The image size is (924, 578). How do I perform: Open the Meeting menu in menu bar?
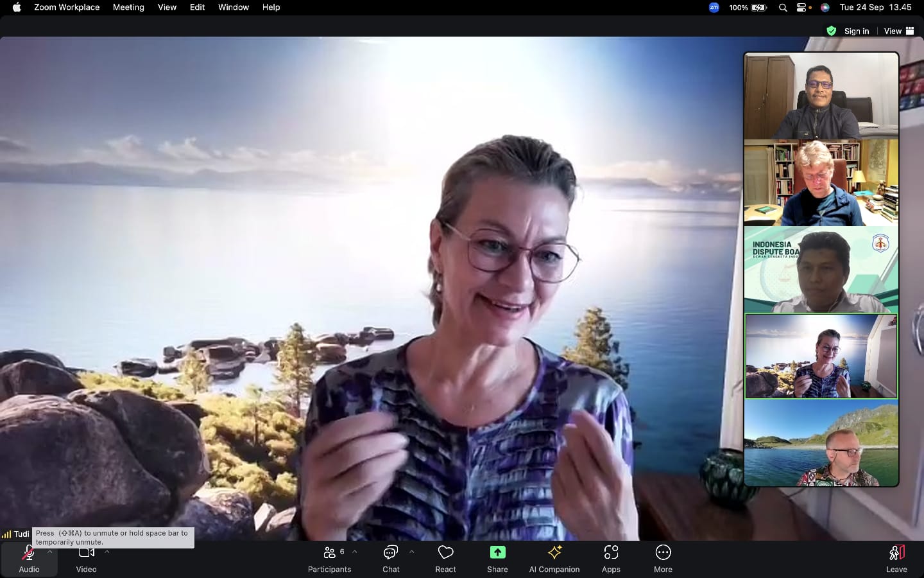(128, 7)
